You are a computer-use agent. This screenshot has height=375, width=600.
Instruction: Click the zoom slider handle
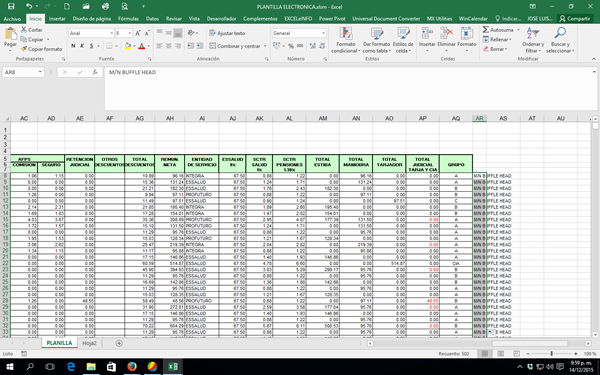[551, 354]
